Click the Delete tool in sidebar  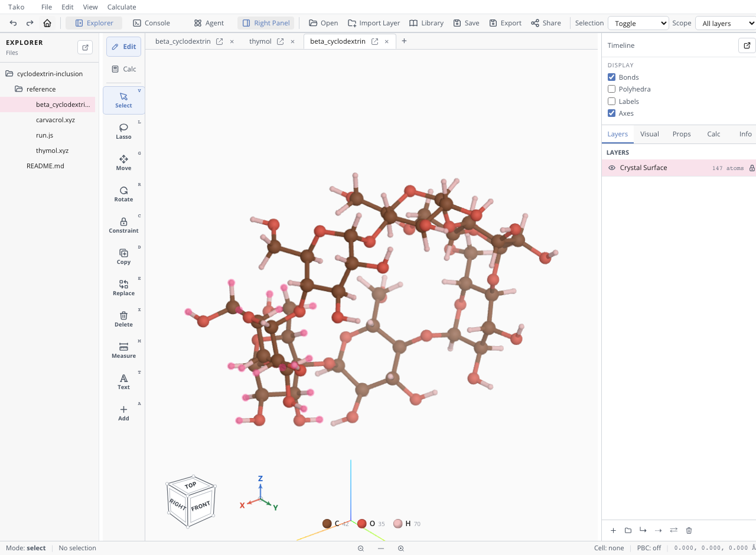tap(123, 319)
